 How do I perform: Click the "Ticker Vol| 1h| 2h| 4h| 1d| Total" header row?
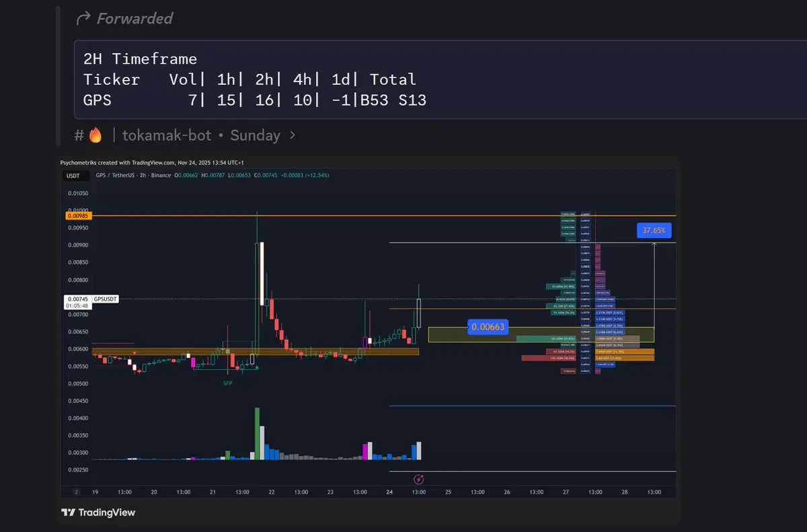tap(249, 79)
